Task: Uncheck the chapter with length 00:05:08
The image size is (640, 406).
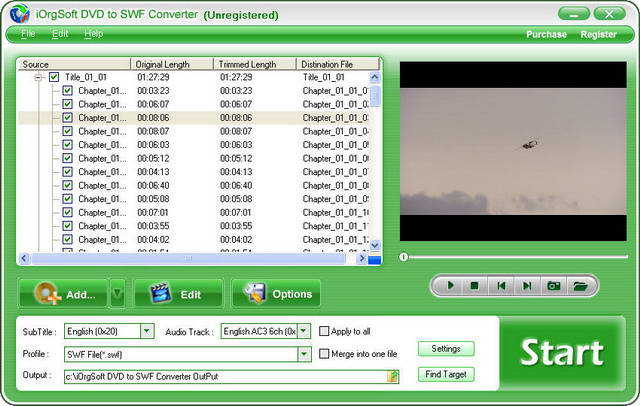Action: click(x=67, y=199)
